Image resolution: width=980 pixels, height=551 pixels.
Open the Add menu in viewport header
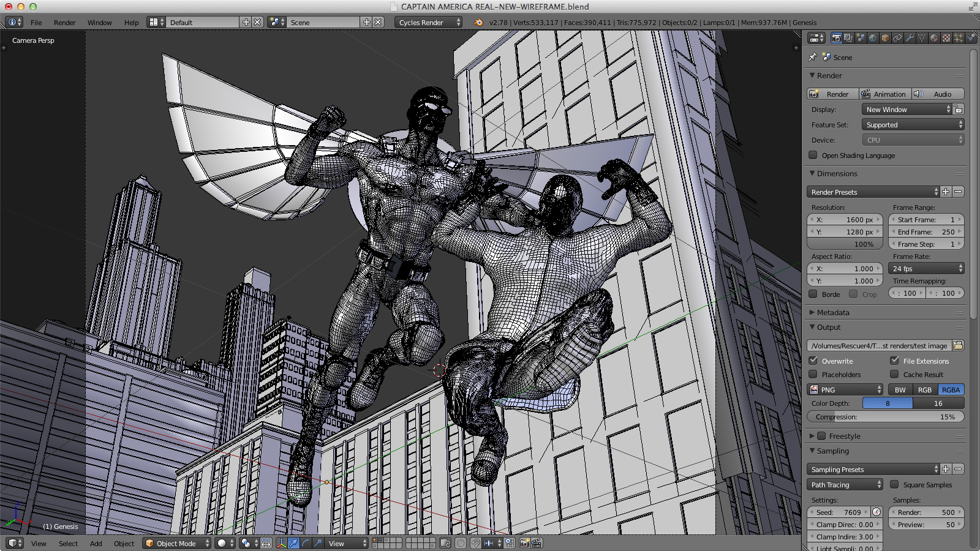coord(96,544)
